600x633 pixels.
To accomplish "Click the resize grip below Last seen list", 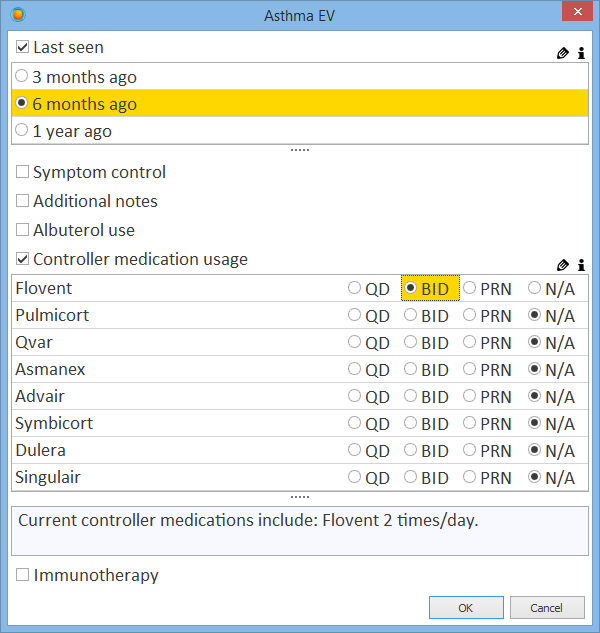I will point(300,150).
